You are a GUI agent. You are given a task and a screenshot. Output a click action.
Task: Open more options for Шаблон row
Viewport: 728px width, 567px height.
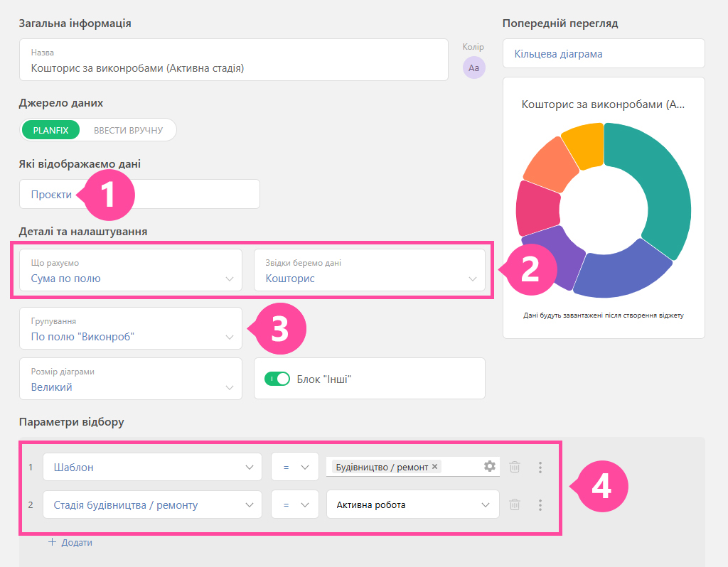[x=540, y=468]
